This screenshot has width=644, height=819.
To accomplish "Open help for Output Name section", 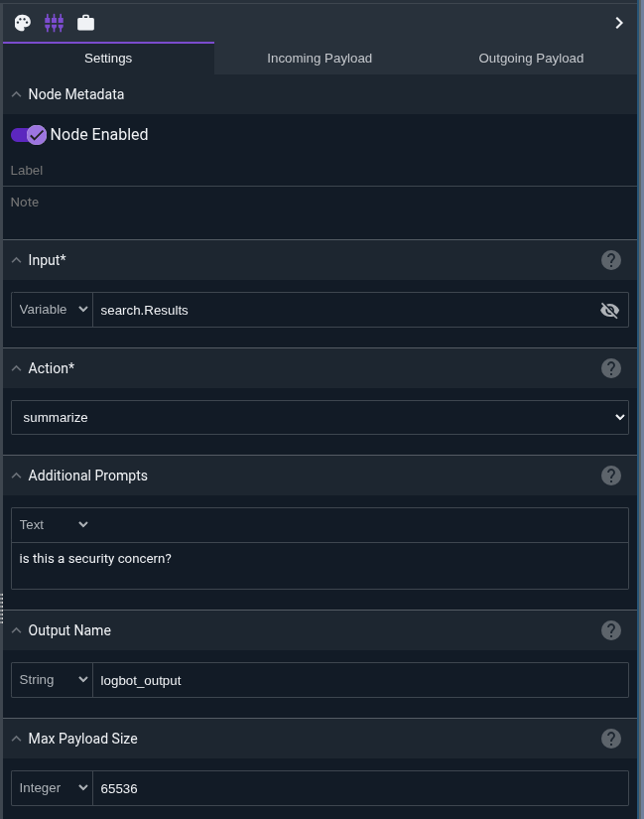I will (x=611, y=630).
